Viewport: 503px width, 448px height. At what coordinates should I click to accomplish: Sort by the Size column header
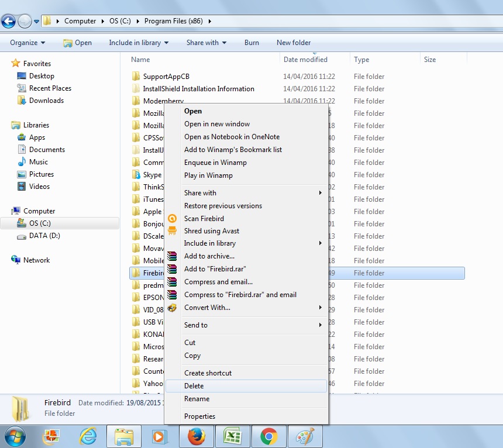(430, 60)
